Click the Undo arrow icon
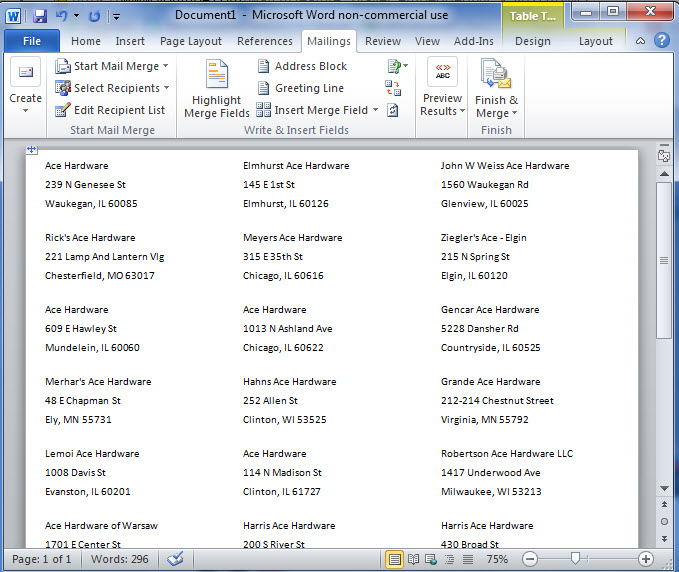 point(61,16)
